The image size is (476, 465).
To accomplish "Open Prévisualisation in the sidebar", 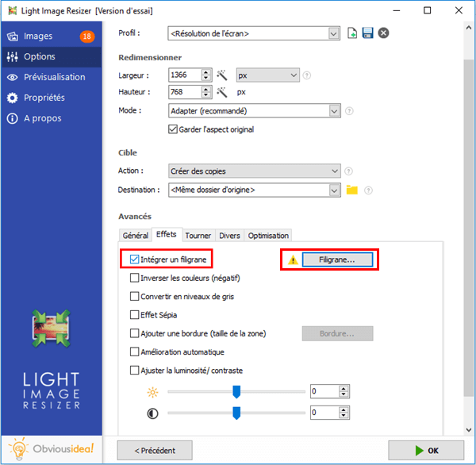I will 52,77.
